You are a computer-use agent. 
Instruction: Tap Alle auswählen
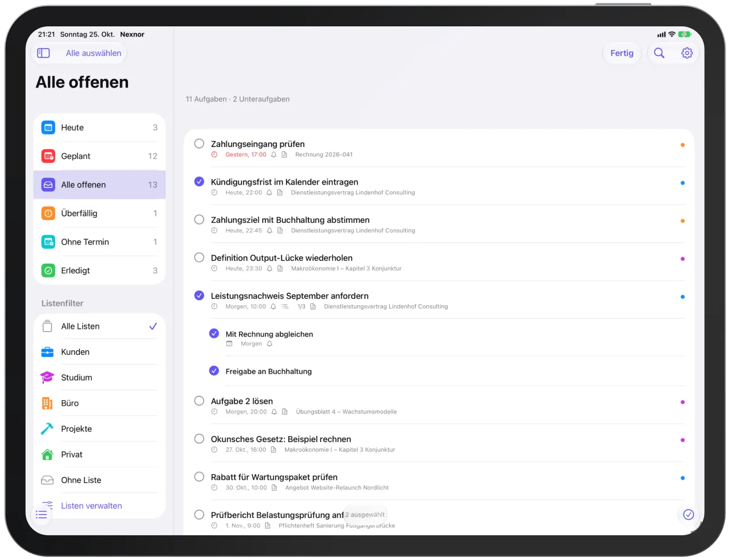[x=93, y=53]
